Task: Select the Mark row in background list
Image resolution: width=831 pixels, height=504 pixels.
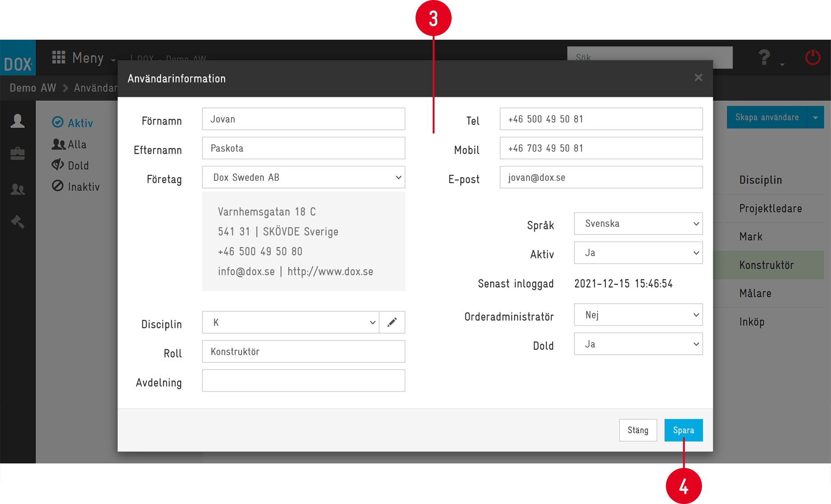Action: [769, 237]
